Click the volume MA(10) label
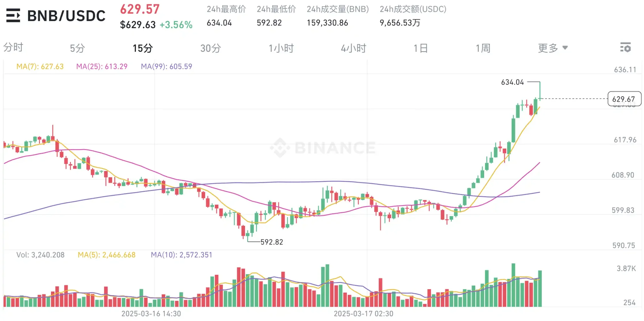The height and width of the screenshot is (321, 644). pos(181,255)
